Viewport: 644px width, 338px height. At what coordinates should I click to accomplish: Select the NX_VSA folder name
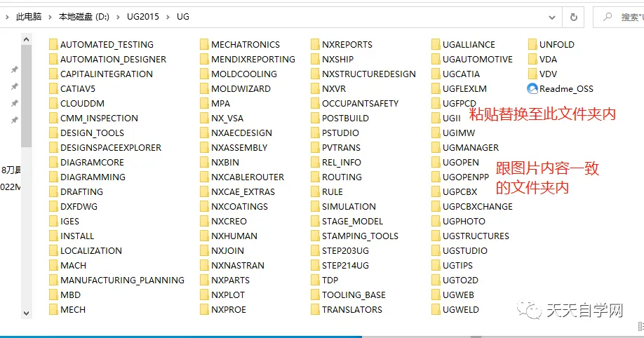pyautogui.click(x=227, y=119)
